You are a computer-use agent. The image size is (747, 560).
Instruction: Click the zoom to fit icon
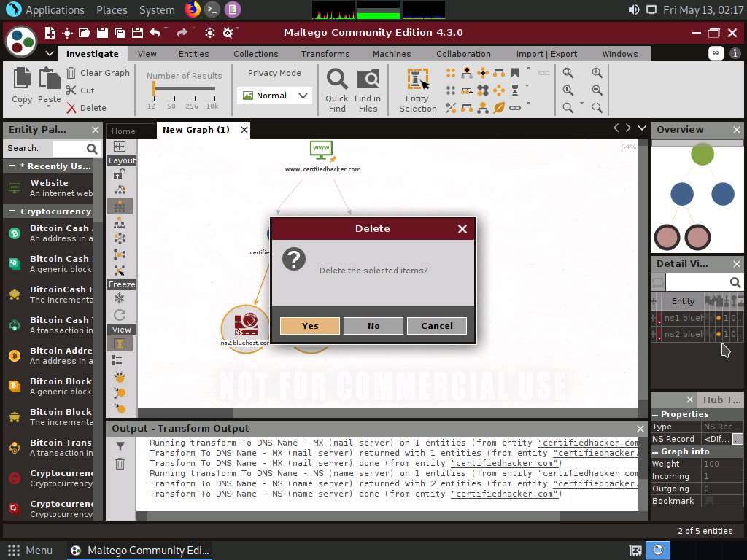pyautogui.click(x=568, y=73)
